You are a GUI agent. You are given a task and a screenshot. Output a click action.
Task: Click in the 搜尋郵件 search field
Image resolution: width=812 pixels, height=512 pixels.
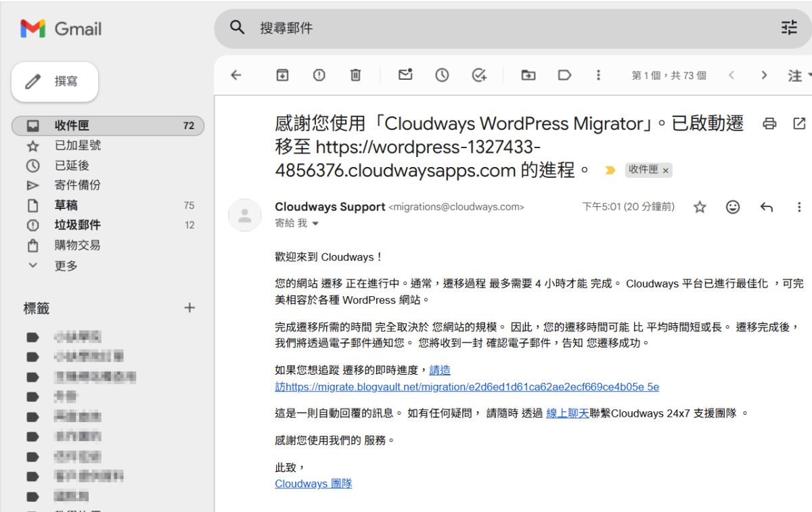(x=474, y=28)
